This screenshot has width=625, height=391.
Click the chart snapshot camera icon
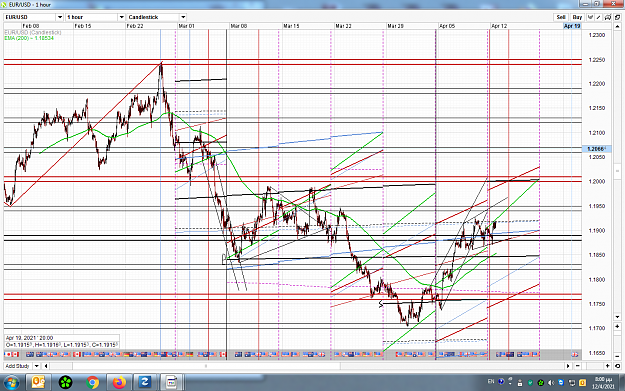point(608,17)
